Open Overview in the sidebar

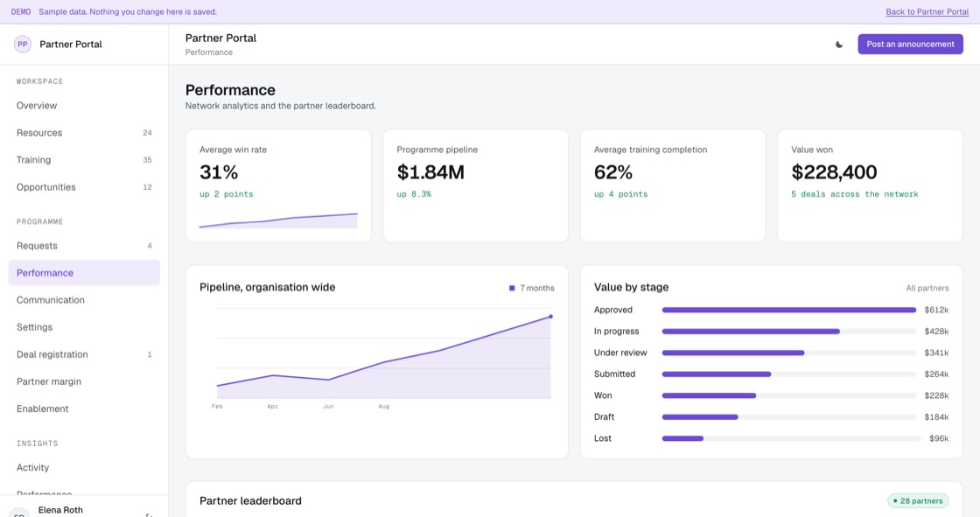(x=84, y=106)
